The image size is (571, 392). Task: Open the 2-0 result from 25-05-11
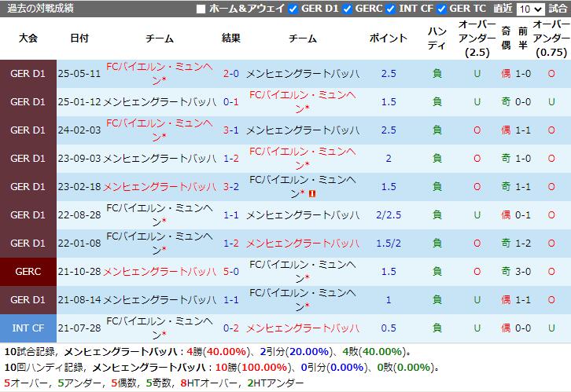click(231, 74)
